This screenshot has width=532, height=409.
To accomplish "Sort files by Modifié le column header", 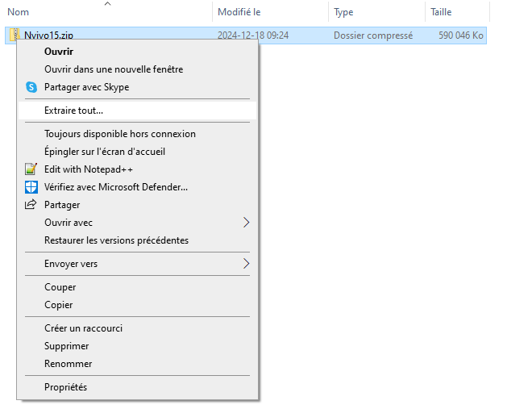I will 239,12.
